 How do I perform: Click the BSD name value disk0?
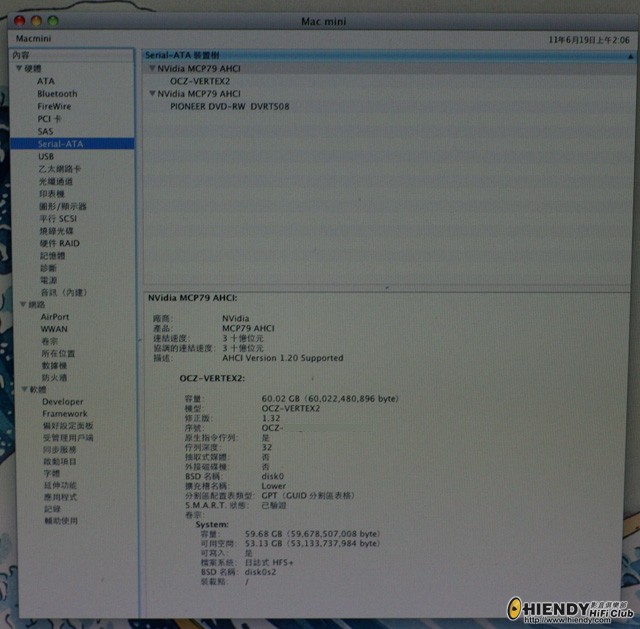[x=273, y=476]
